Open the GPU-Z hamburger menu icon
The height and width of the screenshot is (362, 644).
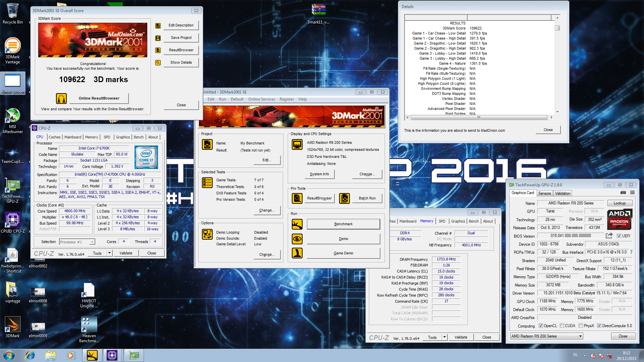click(632, 193)
